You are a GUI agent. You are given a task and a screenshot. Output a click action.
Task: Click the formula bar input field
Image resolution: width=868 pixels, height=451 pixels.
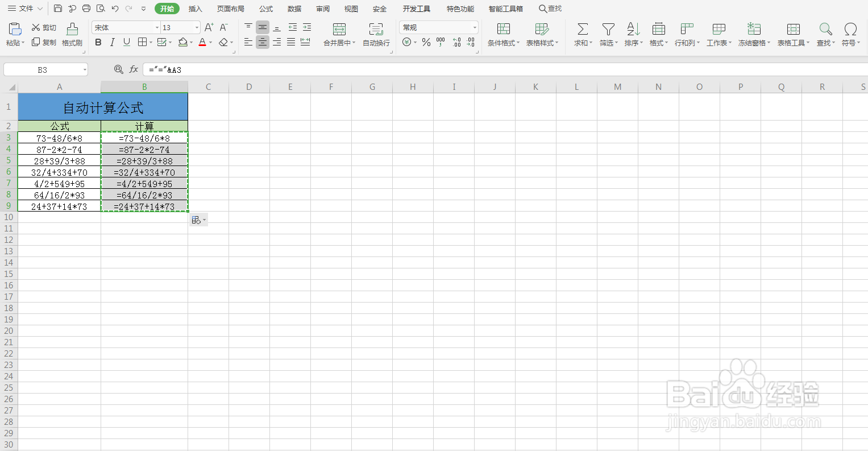[x=505, y=69]
